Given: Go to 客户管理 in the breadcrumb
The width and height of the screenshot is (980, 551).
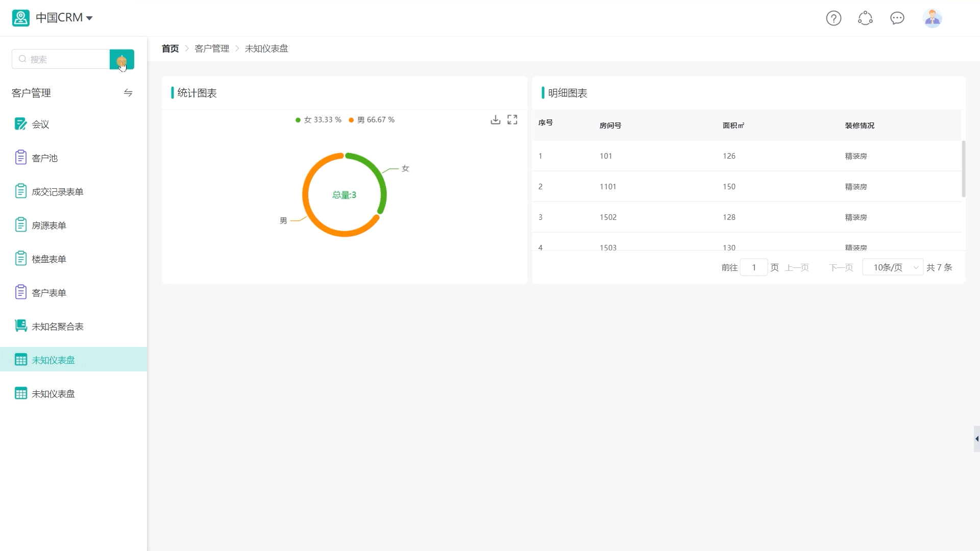Looking at the screenshot, I should [212, 48].
